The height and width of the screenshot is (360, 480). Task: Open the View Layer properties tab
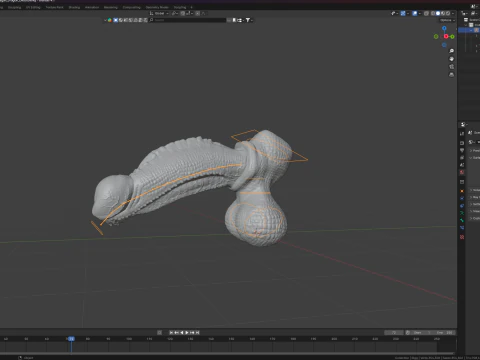click(462, 158)
